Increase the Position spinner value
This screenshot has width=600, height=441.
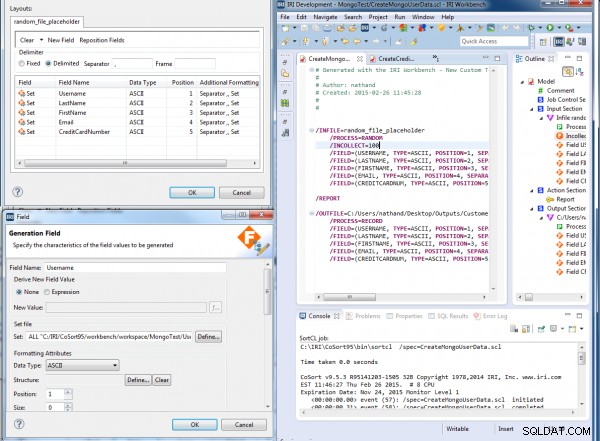pos(68,391)
